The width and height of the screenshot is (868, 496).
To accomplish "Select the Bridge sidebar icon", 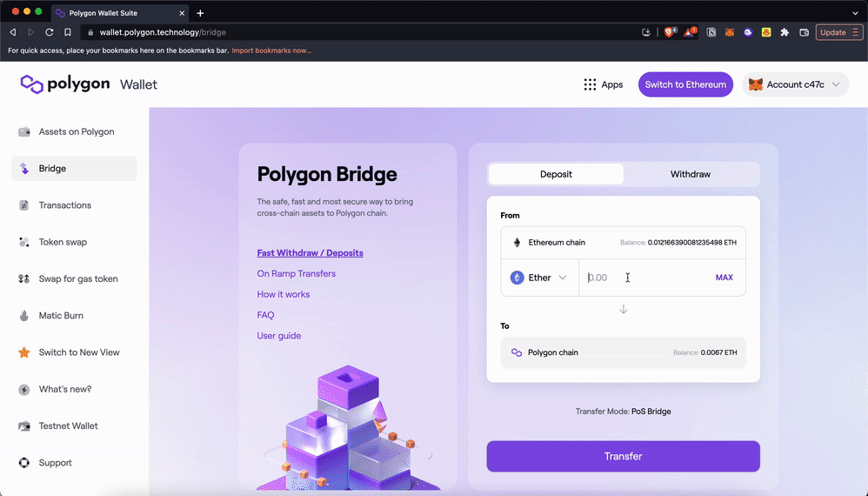I will click(x=23, y=168).
